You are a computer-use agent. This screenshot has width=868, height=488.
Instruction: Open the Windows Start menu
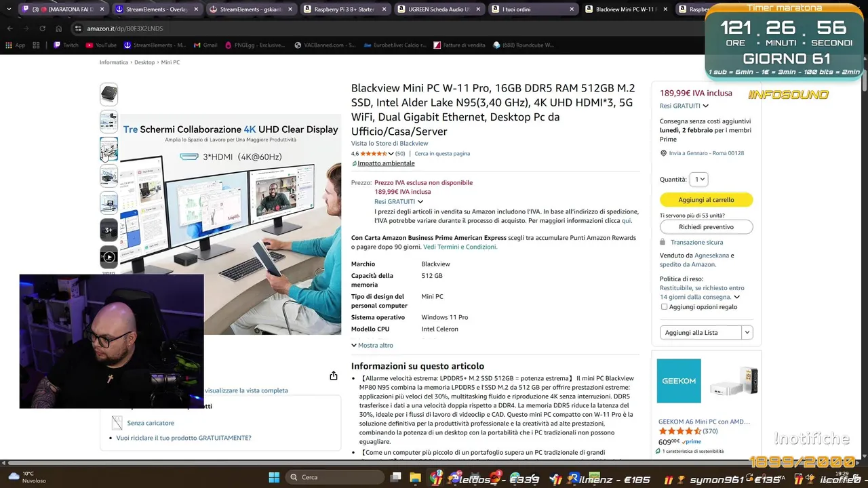pos(274,477)
